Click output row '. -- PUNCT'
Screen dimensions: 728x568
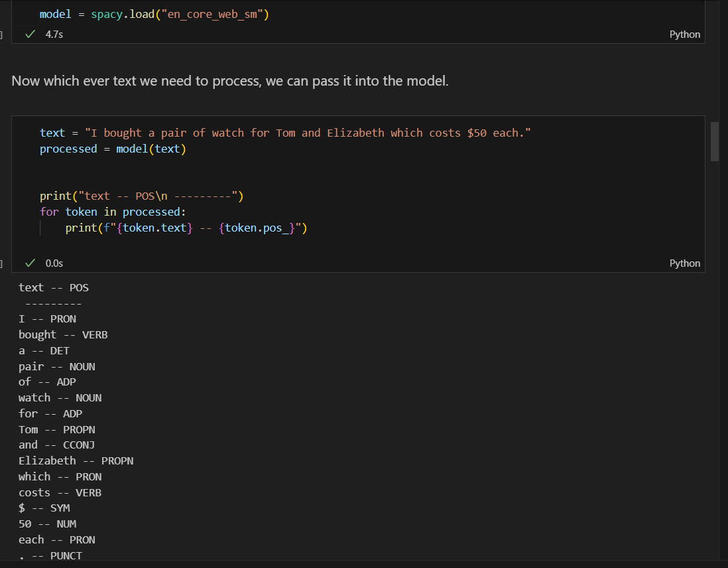tap(50, 555)
